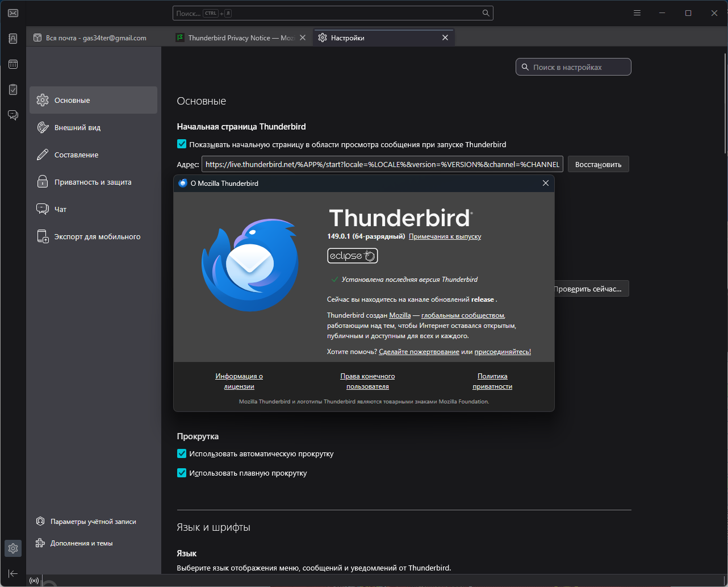Open the Примечания к выпуску link

click(445, 236)
